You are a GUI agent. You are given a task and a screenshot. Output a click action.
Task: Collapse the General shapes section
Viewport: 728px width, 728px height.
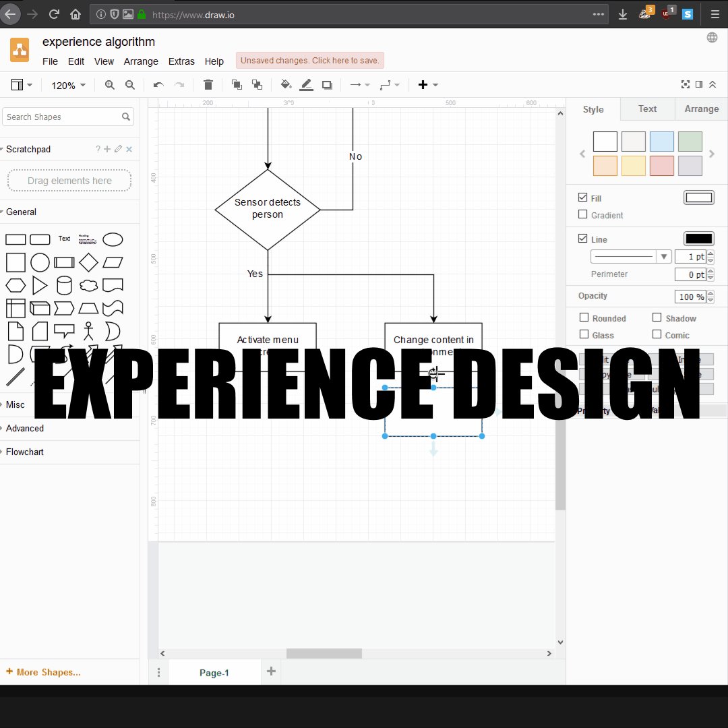click(20, 212)
